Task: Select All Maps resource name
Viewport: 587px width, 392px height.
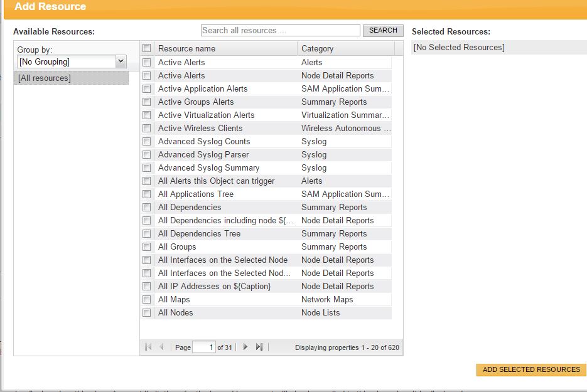Action: click(174, 300)
